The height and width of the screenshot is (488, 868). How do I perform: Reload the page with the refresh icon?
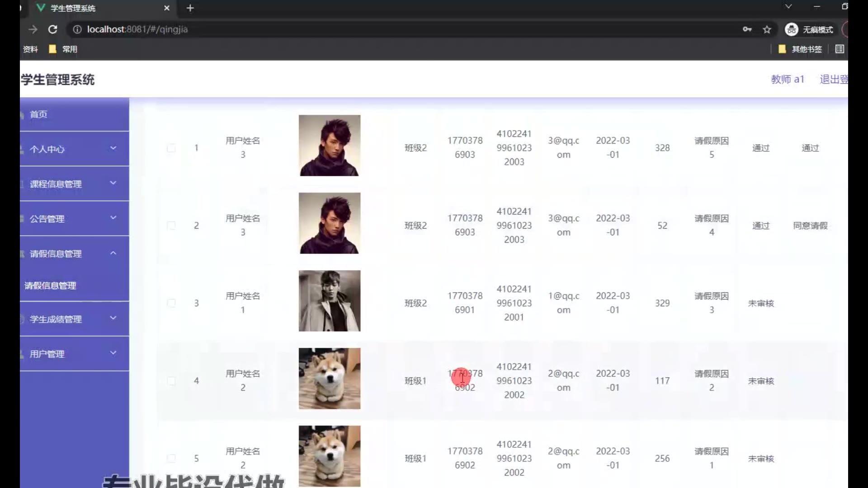point(52,29)
